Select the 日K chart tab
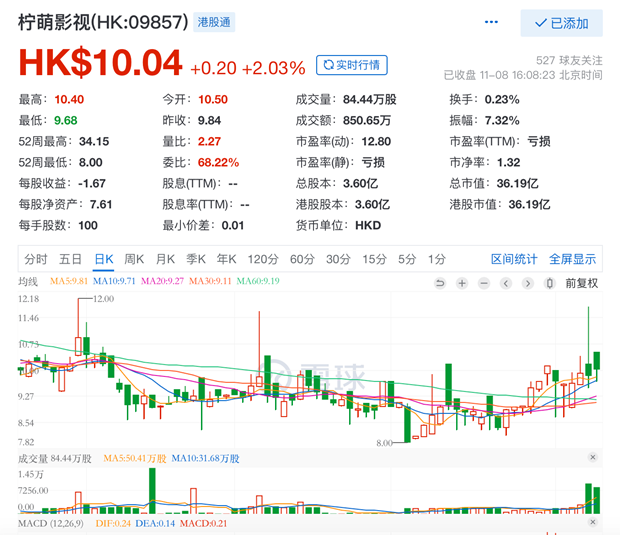The height and width of the screenshot is (535, 620). (104, 259)
